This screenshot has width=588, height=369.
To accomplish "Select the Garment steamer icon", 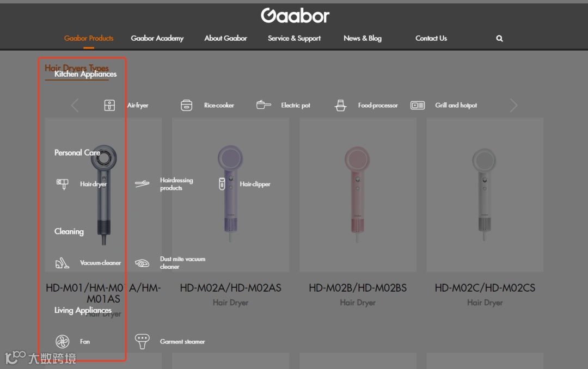I will 142,342.
